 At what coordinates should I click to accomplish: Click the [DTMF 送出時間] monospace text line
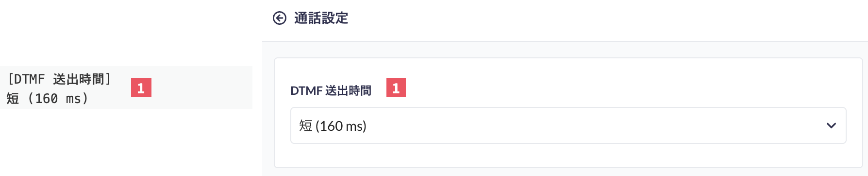(59, 79)
